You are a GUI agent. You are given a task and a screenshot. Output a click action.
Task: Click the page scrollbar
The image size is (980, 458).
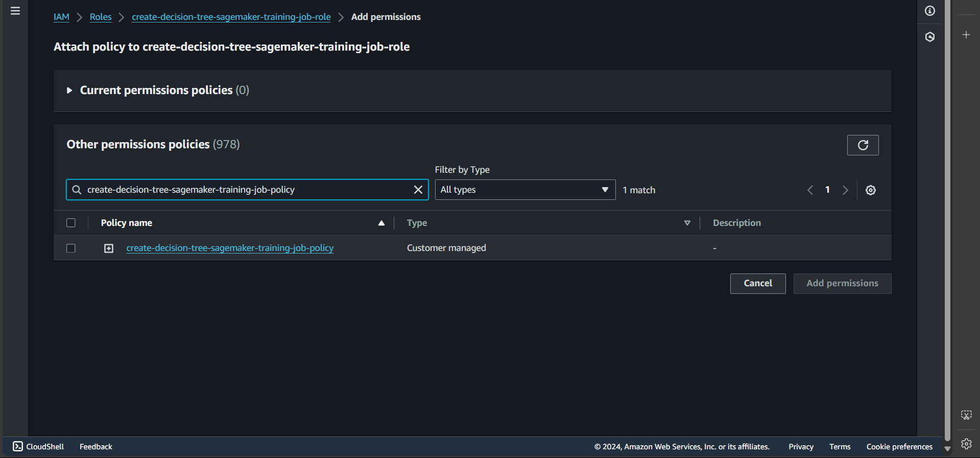tap(947, 220)
